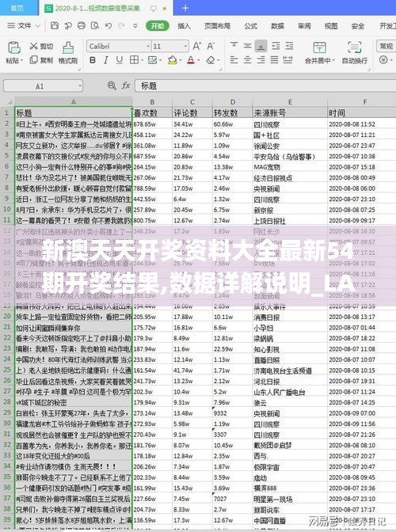
Task: Click the 开始 Home tab button
Action: (x=158, y=26)
